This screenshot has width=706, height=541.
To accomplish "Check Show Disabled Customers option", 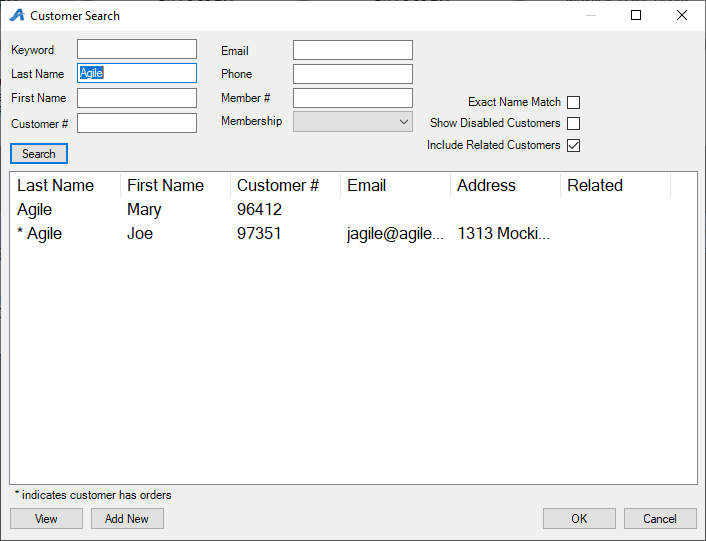I will click(x=573, y=124).
